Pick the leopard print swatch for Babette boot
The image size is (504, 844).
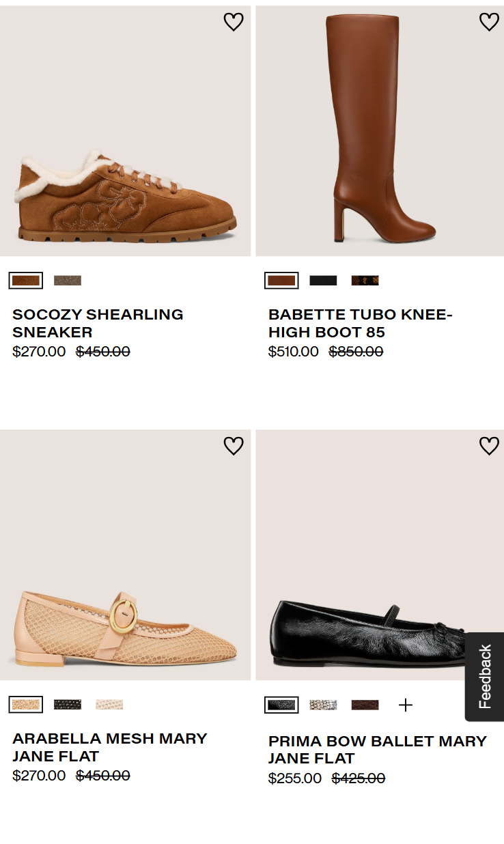click(x=365, y=281)
